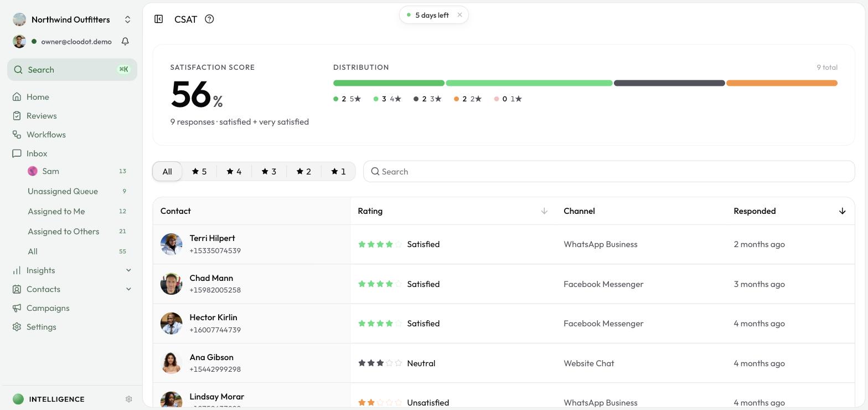Expand the Contacts chevron
This screenshot has width=868, height=410.
[128, 289]
